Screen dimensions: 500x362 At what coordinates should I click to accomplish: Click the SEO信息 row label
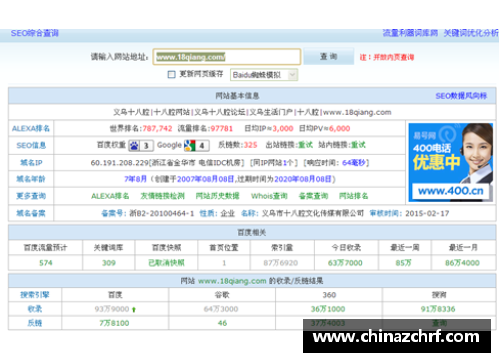[x=31, y=146]
